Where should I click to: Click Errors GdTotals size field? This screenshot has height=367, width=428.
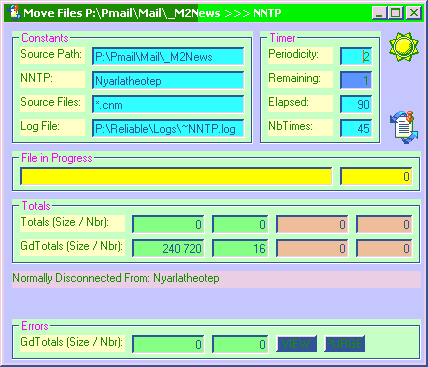(168, 344)
